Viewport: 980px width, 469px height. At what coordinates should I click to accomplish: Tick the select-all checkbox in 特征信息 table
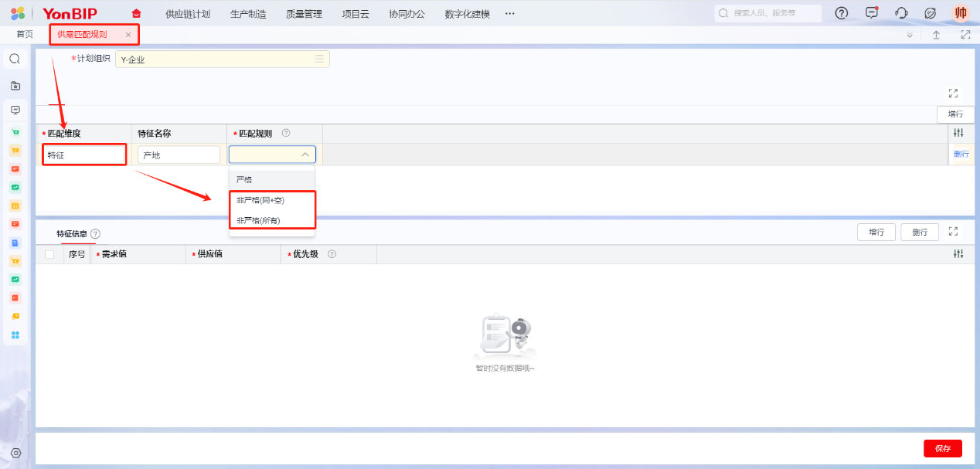49,254
